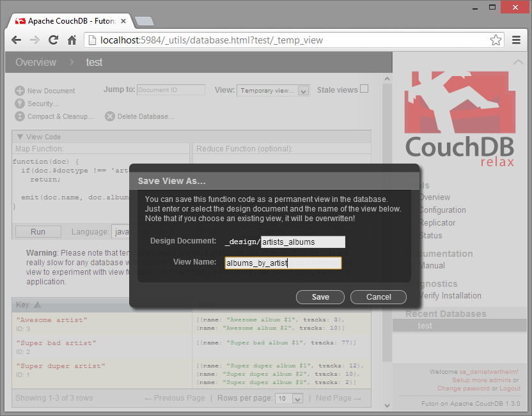Click the Run button

click(38, 231)
